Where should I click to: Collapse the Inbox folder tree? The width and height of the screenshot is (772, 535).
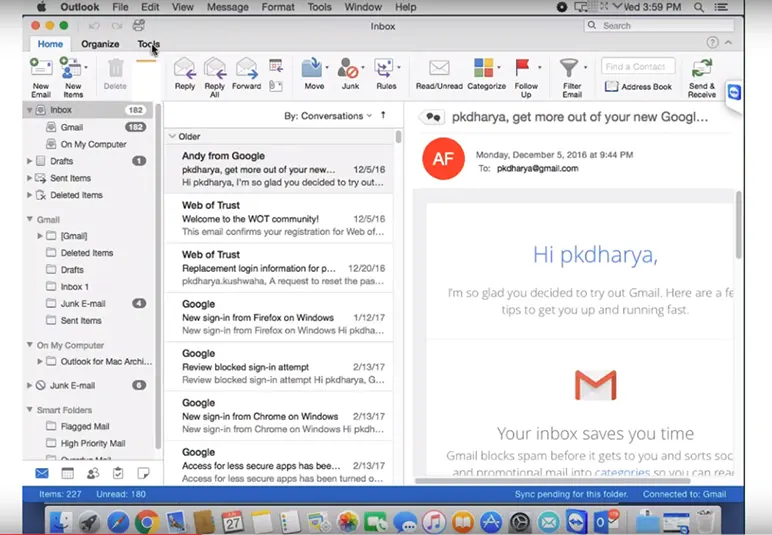(x=30, y=110)
